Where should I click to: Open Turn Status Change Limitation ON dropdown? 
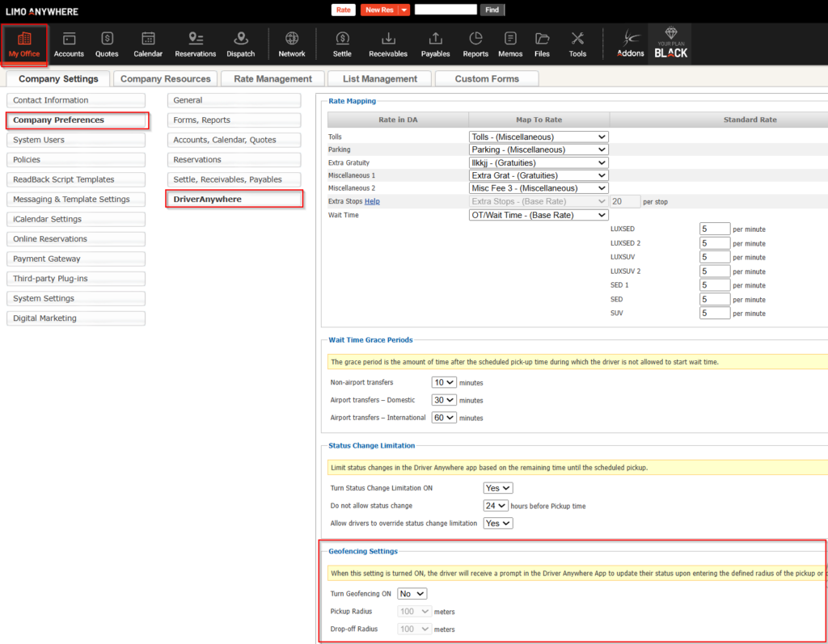tap(497, 488)
